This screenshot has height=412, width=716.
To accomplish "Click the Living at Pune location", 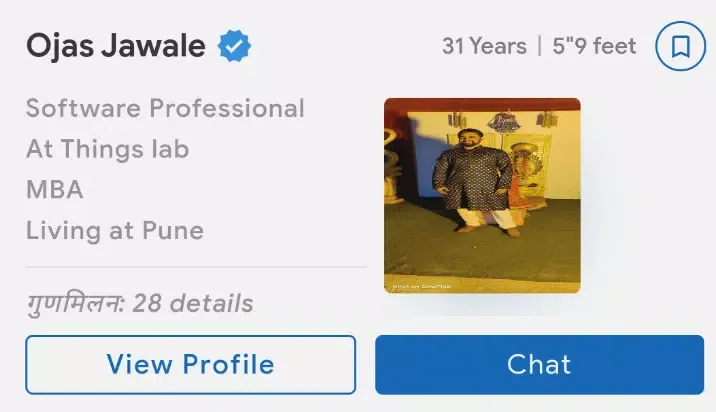I will point(115,231).
